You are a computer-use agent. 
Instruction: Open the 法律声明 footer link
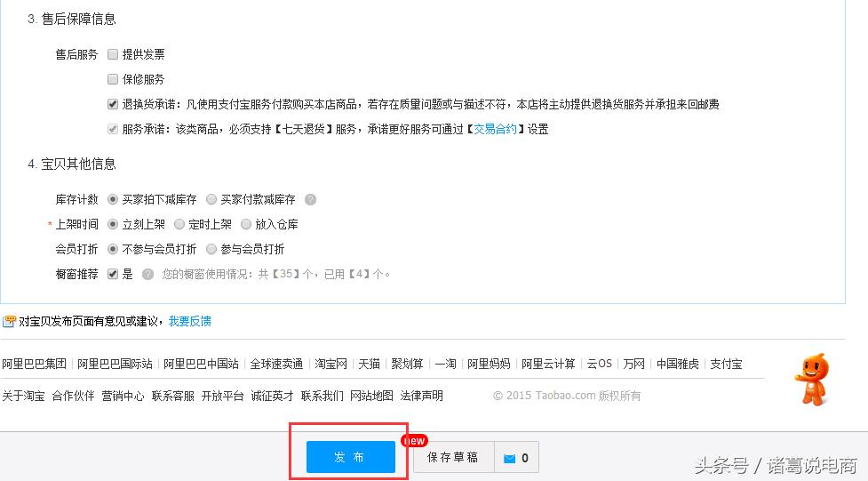coord(422,396)
